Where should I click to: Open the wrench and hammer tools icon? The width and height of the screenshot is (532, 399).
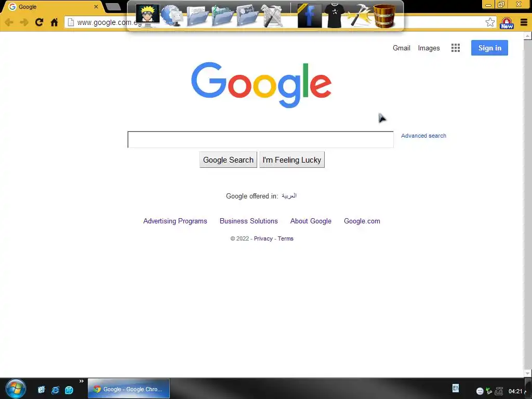[x=272, y=16]
